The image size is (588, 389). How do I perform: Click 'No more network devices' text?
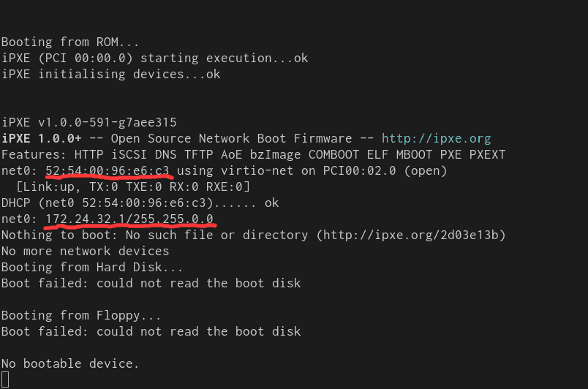(x=85, y=251)
